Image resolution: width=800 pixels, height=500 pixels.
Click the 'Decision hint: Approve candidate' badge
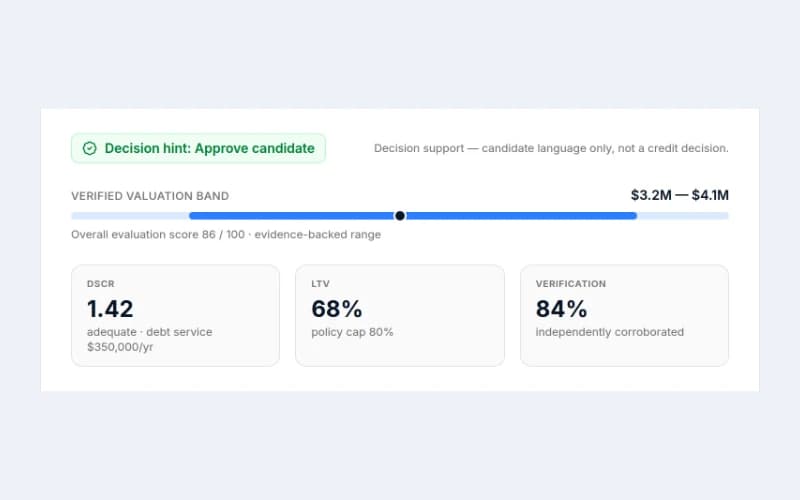pyautogui.click(x=198, y=148)
